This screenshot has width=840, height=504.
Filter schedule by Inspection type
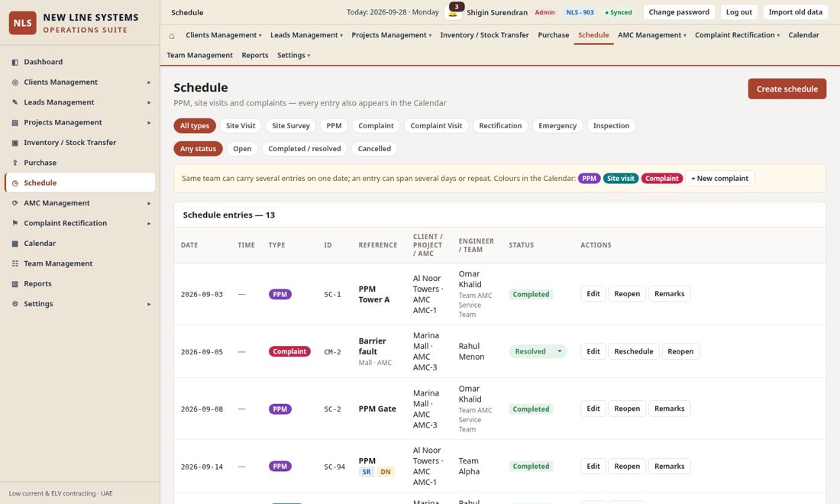pyautogui.click(x=611, y=126)
